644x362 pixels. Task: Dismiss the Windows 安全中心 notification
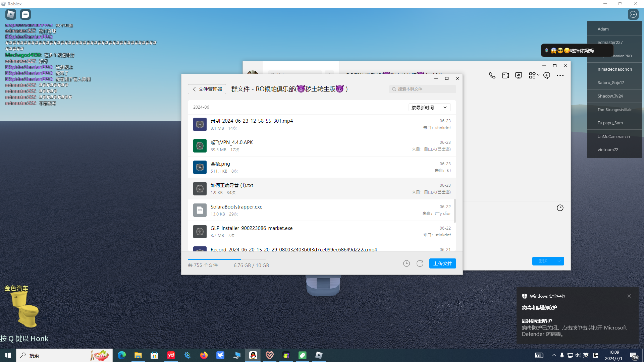(629, 296)
